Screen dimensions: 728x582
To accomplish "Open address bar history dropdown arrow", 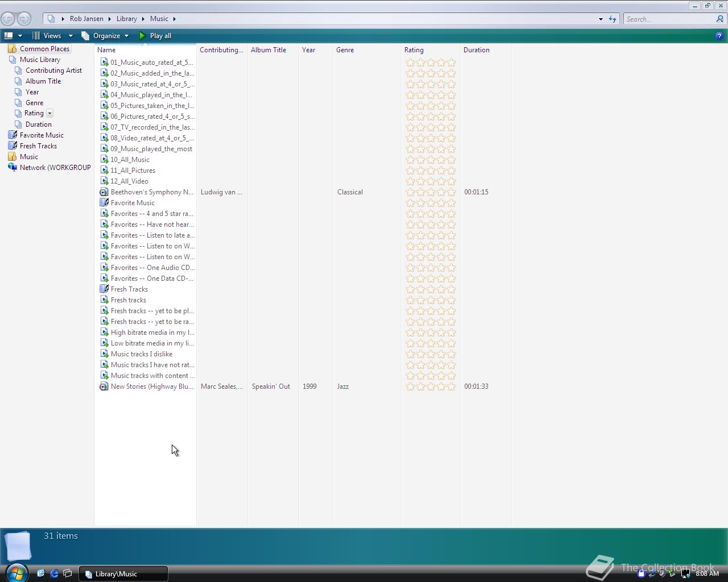I will [601, 19].
